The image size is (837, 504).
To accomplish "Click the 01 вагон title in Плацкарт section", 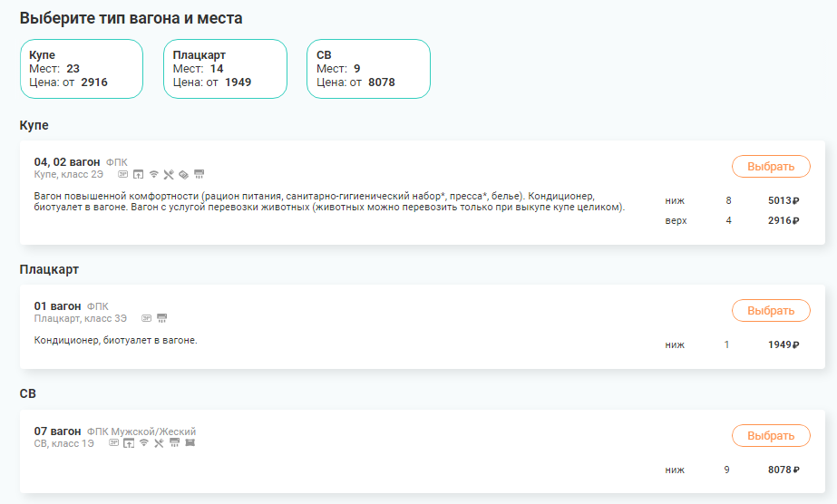I will [x=57, y=306].
